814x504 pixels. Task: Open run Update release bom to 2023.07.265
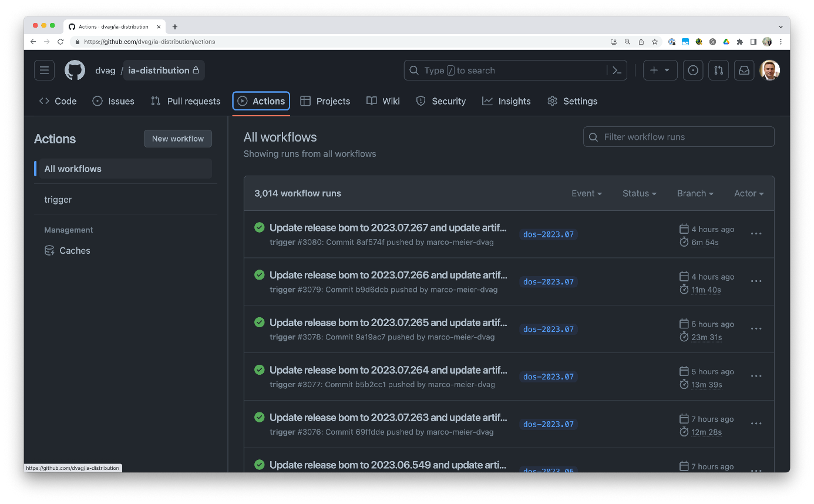pos(388,322)
